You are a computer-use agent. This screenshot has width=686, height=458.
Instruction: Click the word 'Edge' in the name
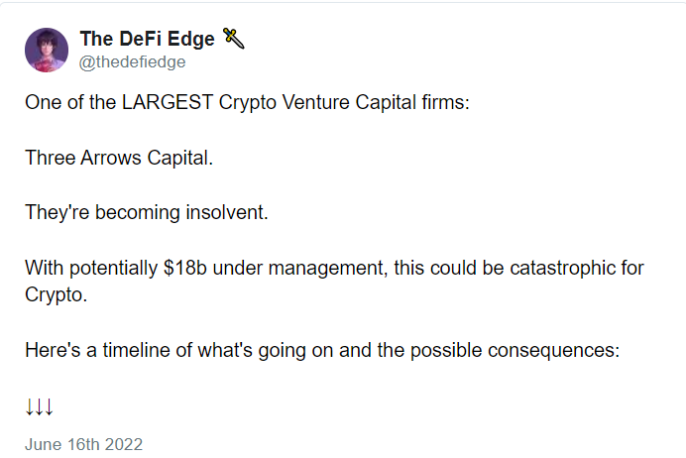[x=191, y=39]
